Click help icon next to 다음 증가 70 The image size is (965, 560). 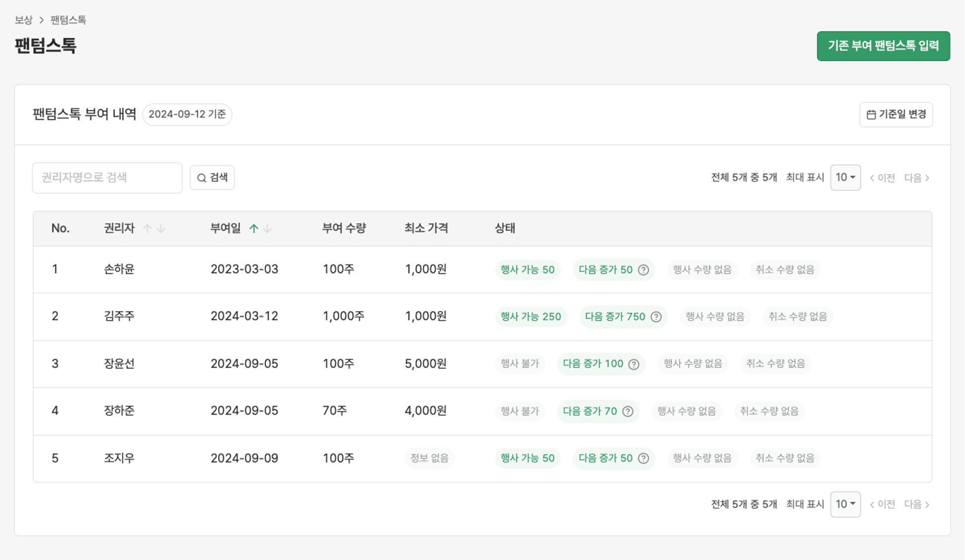point(627,411)
